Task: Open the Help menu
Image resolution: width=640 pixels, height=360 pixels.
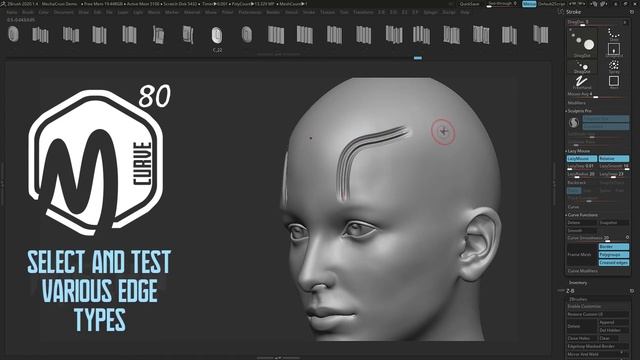Action: [464, 12]
